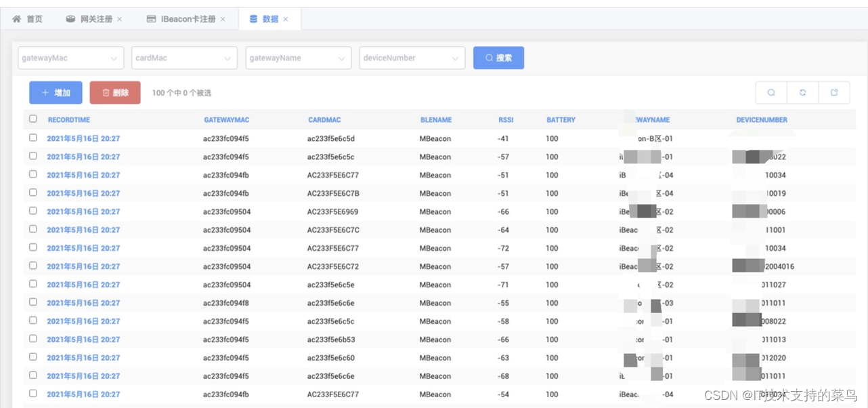The height and width of the screenshot is (408, 868).
Task: Close the 网关注册 tab
Action: tap(120, 19)
